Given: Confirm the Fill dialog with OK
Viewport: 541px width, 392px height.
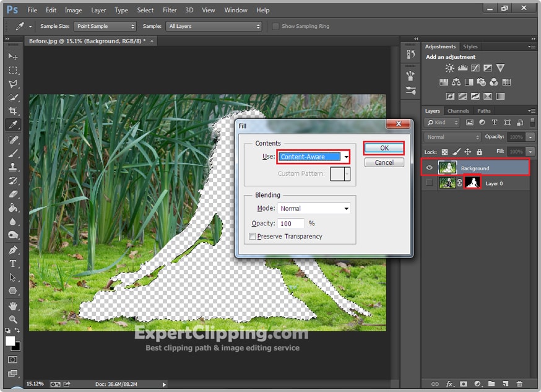Looking at the screenshot, I should (x=384, y=148).
